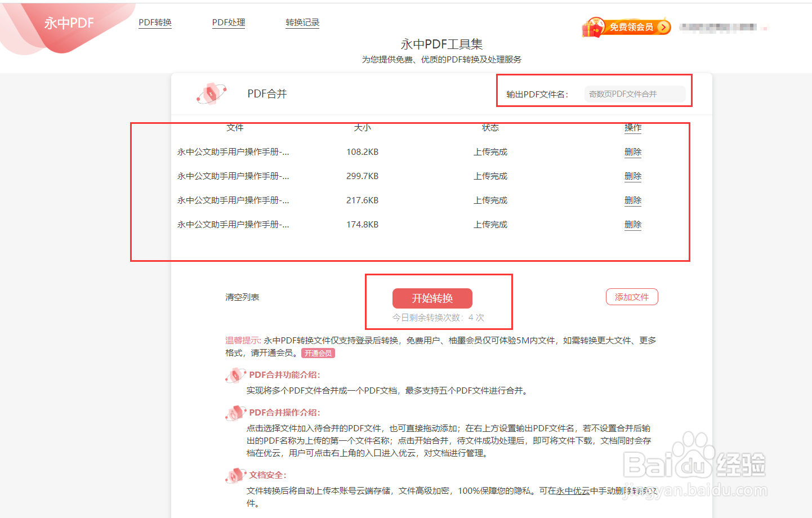Click the 今日剩余转换次数 text

point(438,318)
